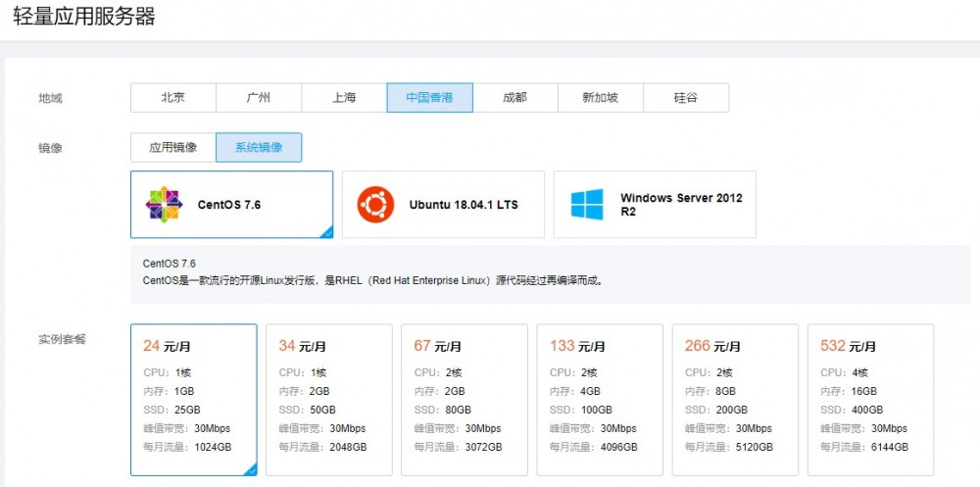Choose the 24 元/月 plan card

[x=194, y=400]
